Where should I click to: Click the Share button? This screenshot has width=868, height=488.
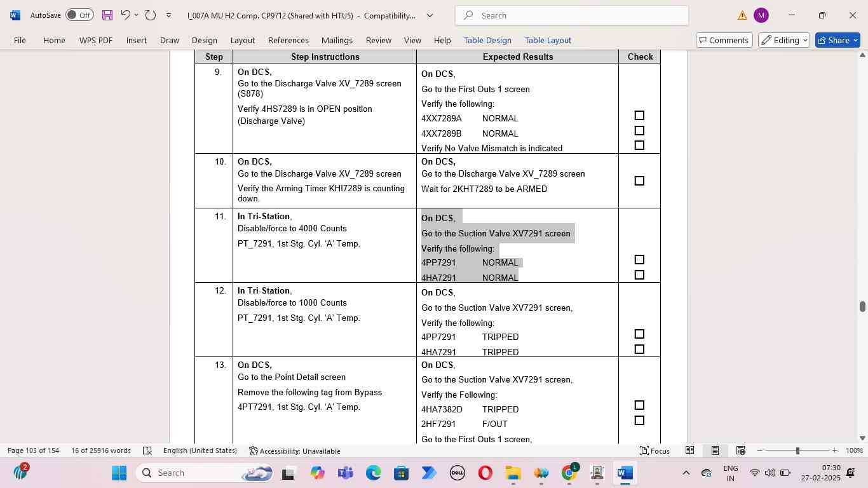point(837,40)
